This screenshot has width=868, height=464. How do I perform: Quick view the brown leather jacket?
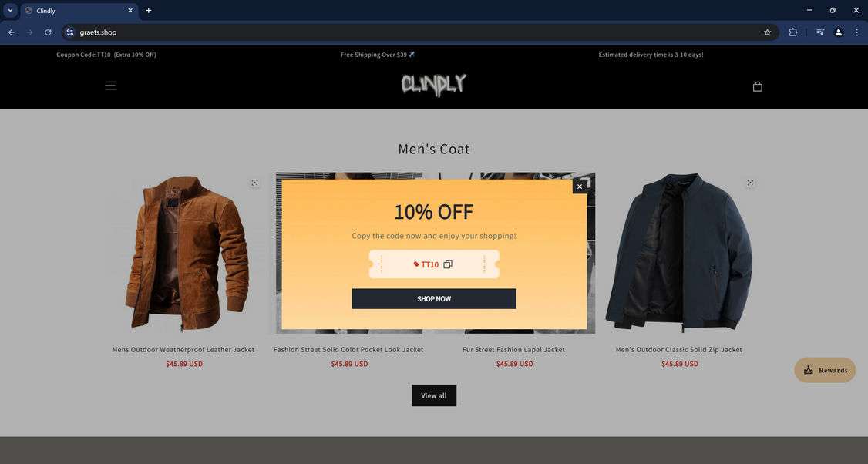[254, 183]
